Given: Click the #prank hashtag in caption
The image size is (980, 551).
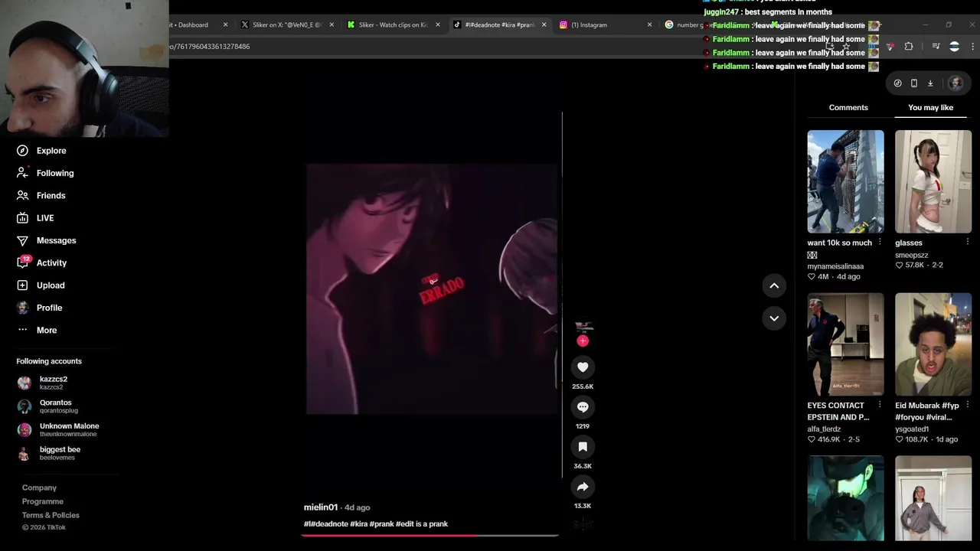Looking at the screenshot, I should pos(381,524).
